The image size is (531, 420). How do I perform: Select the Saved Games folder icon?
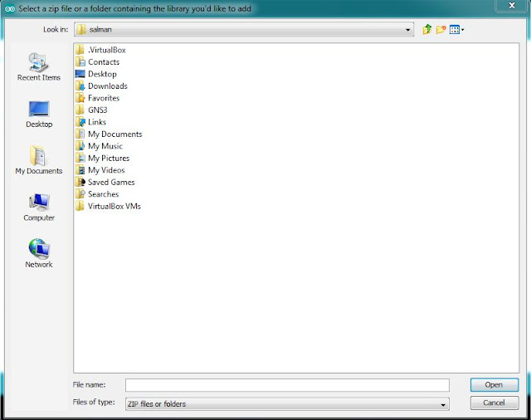pyautogui.click(x=80, y=182)
